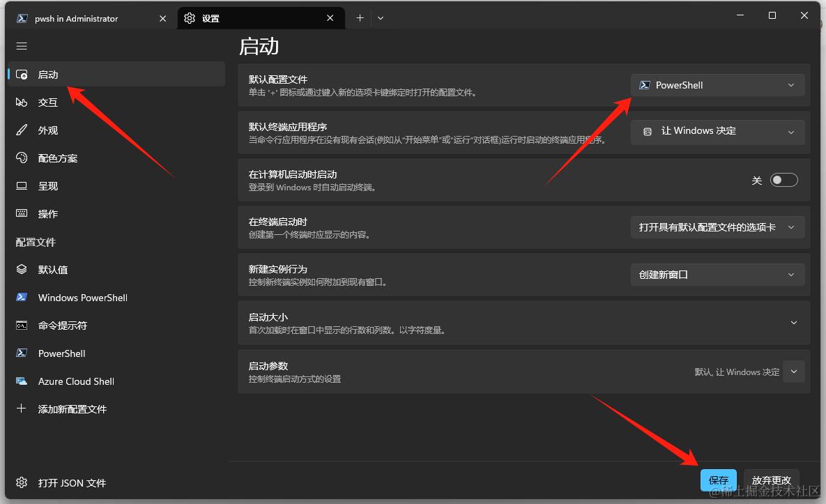Click the 保存 save button

[719, 480]
